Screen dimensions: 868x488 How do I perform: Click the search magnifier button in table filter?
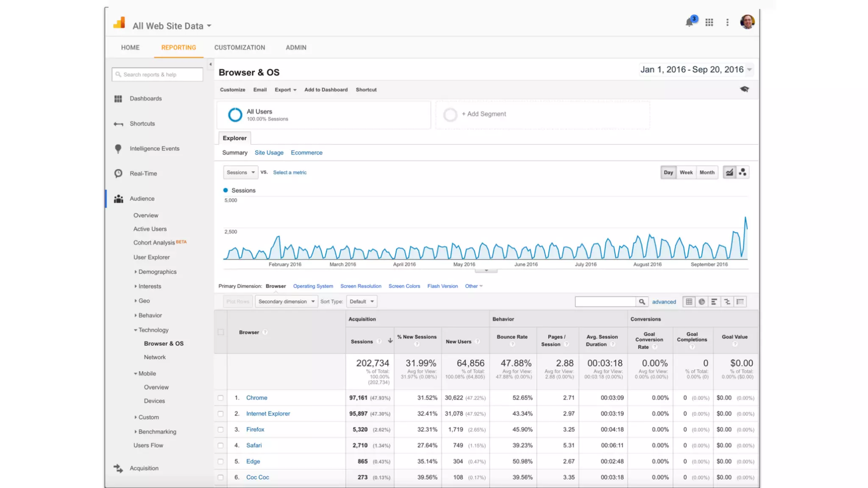coord(642,302)
